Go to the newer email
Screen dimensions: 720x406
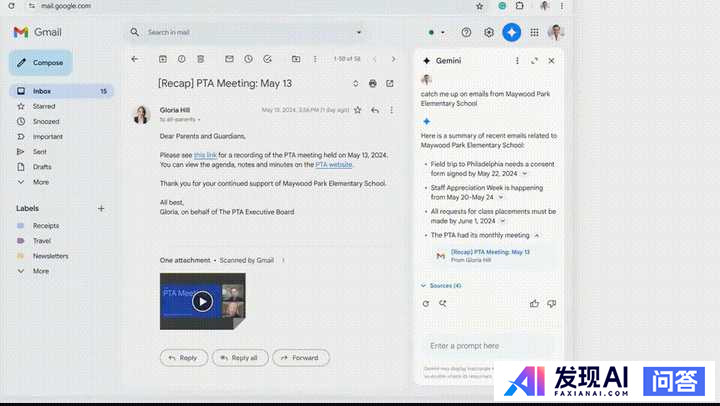click(375, 59)
